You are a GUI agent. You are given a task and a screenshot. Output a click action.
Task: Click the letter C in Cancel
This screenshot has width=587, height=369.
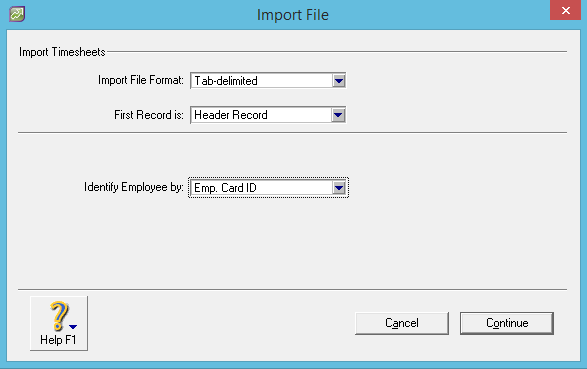(x=389, y=323)
